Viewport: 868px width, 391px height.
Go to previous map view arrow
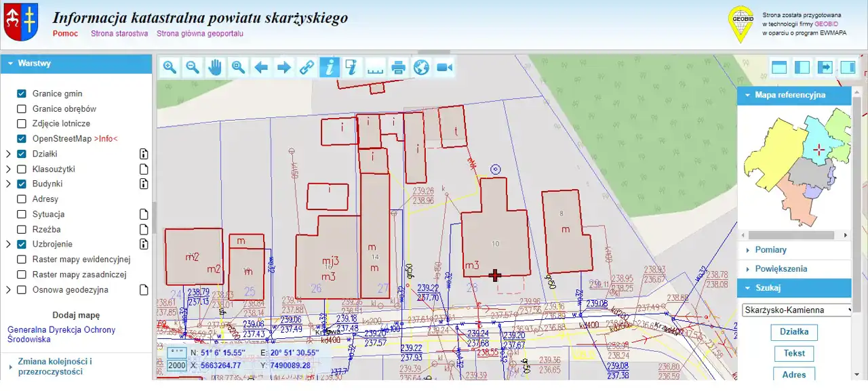(x=261, y=67)
